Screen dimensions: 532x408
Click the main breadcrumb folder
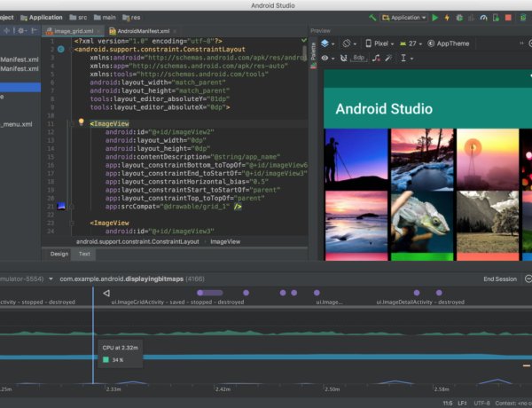click(x=105, y=18)
